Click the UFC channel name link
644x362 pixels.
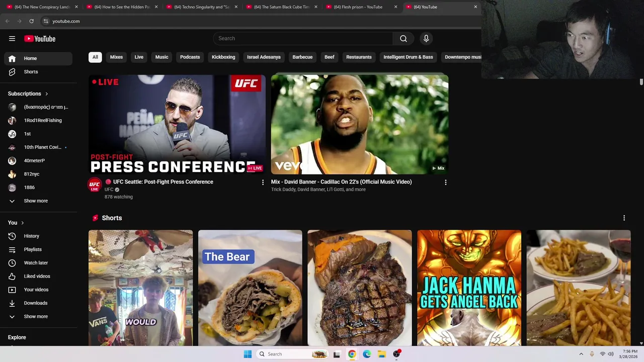tap(109, 190)
